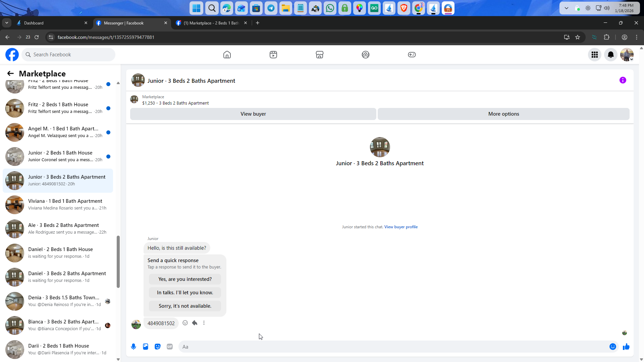Open the GIF picker
Screen dimensions: 644x362
(x=170, y=347)
